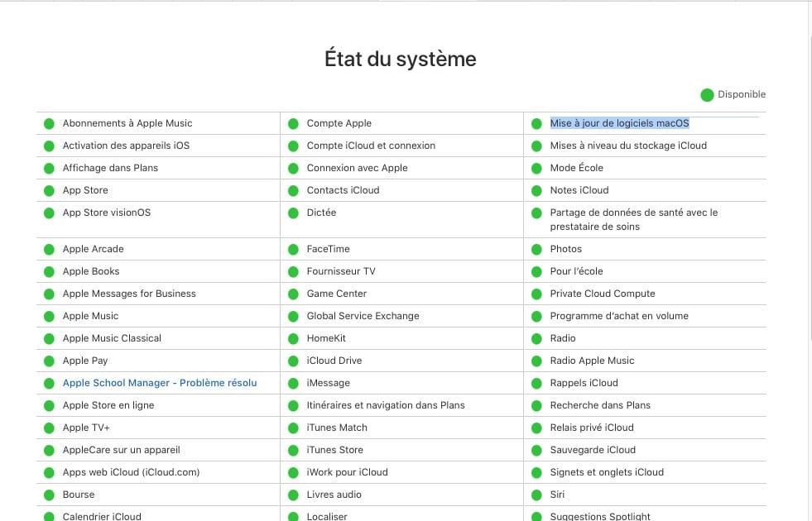Click green dot next to Bourse
812x521 pixels.
coord(49,495)
